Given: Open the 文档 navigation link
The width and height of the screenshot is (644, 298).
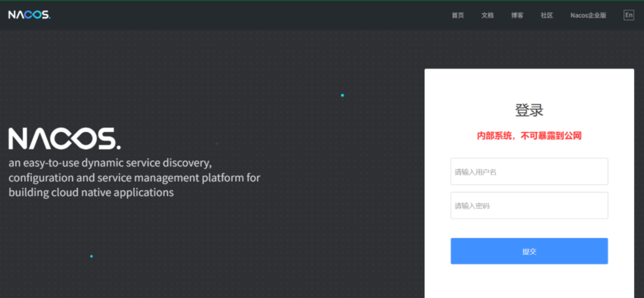Looking at the screenshot, I should [x=488, y=15].
